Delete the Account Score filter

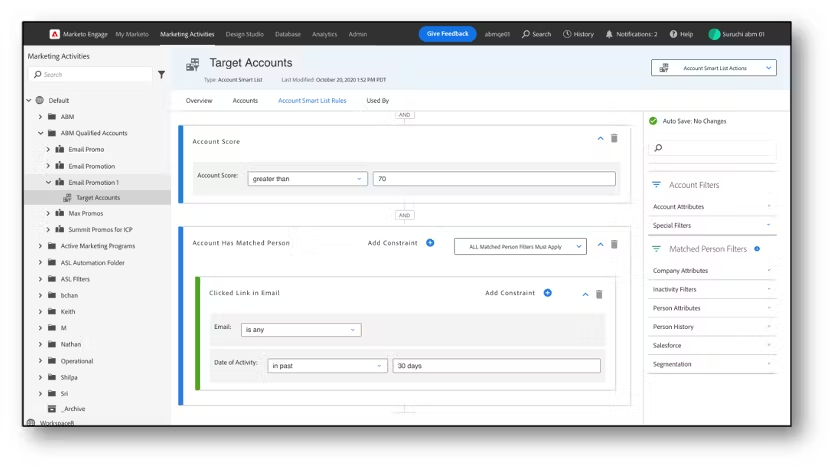pos(614,138)
